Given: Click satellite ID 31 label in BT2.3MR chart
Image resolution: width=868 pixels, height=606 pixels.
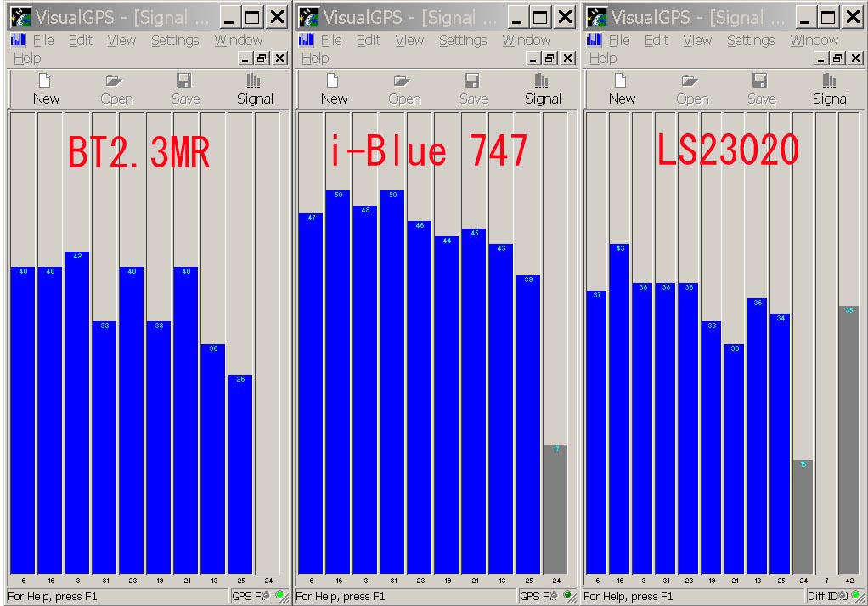Looking at the screenshot, I should [105, 581].
